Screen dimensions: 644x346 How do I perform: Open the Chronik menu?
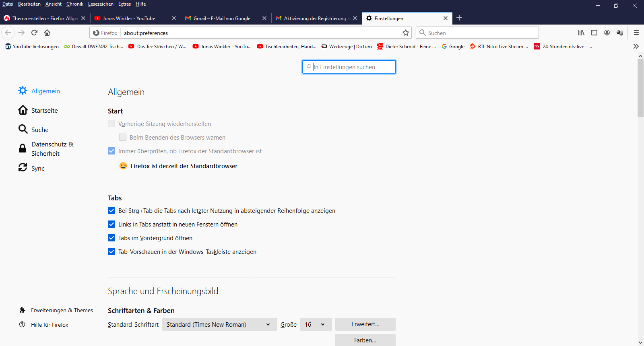coord(75,4)
